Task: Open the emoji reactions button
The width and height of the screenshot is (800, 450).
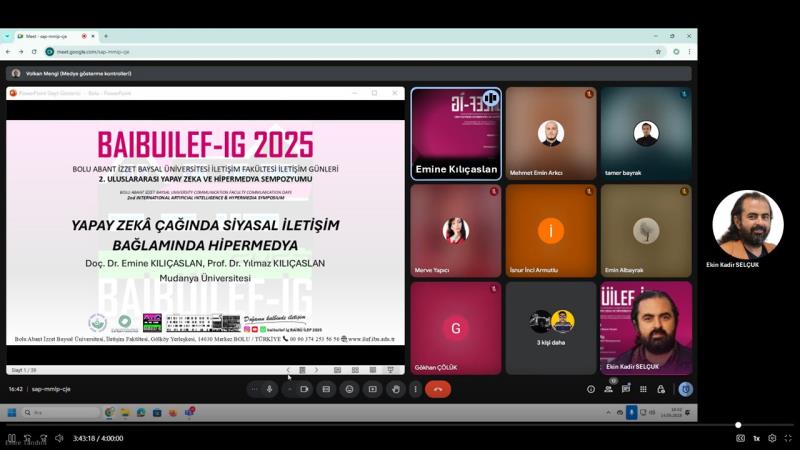Action: [349, 389]
